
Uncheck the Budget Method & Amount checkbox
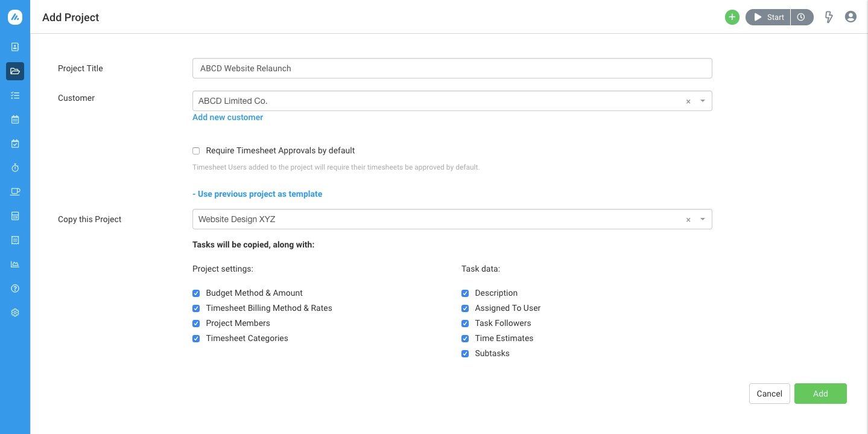(196, 293)
